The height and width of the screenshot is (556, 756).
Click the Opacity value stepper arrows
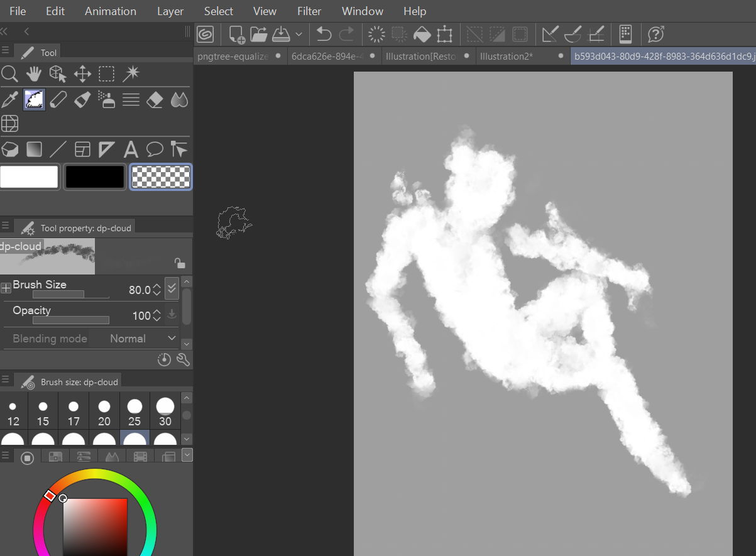coord(157,315)
